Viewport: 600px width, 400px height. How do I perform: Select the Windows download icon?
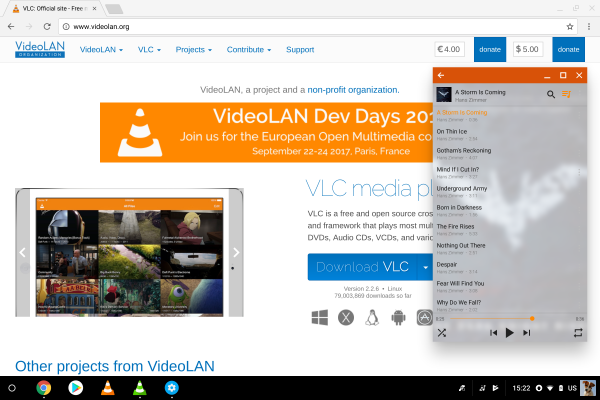(x=321, y=318)
